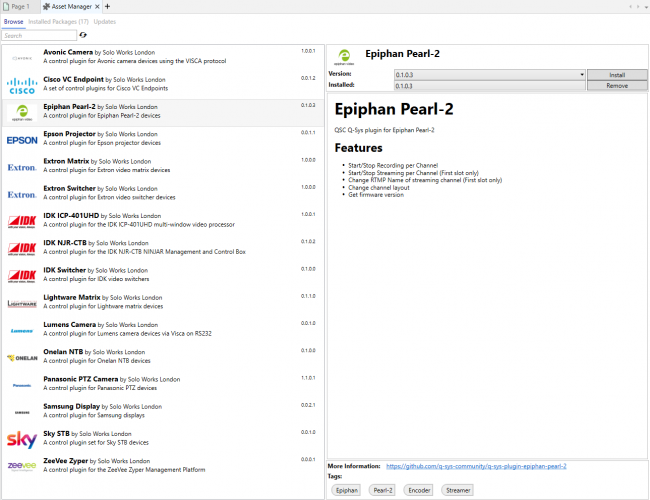Click the IDK NJR-CTB logo icon
Viewport: 650px width, 500px height.
(x=22, y=249)
